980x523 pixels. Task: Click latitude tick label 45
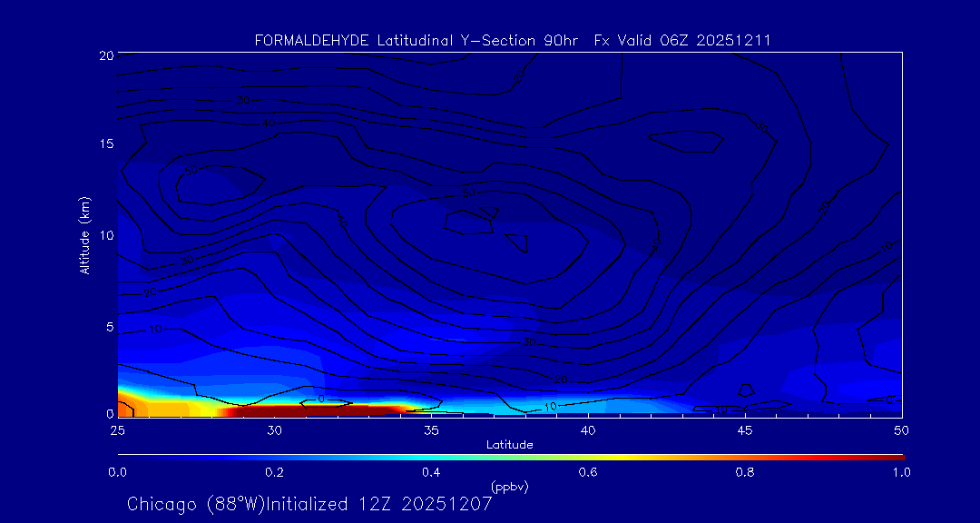(745, 429)
